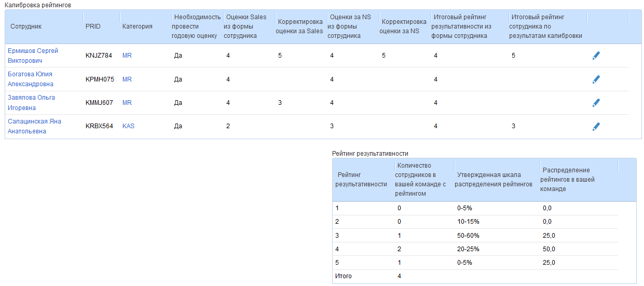The image size is (644, 286).
Task: Click Утвержденная шкала распределения рейтингов header
Action: (495, 180)
